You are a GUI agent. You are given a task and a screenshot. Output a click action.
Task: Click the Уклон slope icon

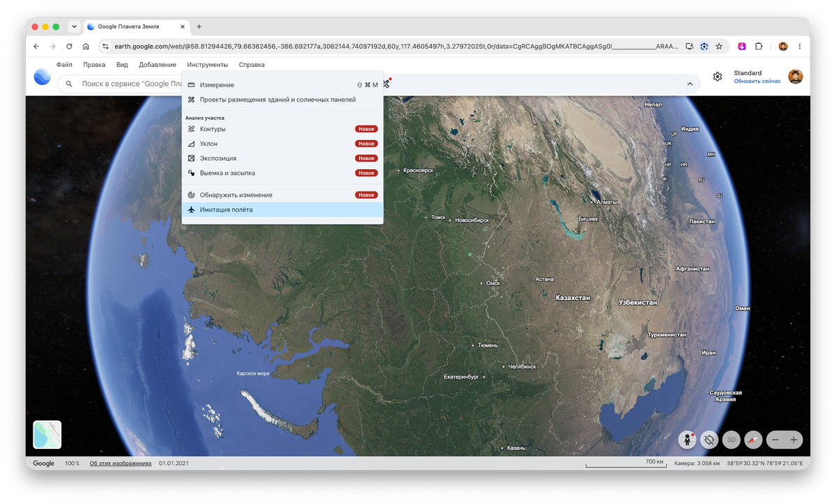[191, 143]
